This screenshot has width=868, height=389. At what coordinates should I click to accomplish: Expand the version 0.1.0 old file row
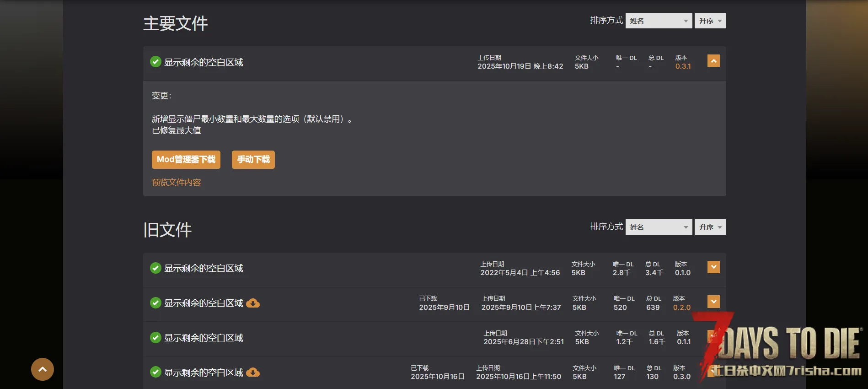[x=713, y=267]
